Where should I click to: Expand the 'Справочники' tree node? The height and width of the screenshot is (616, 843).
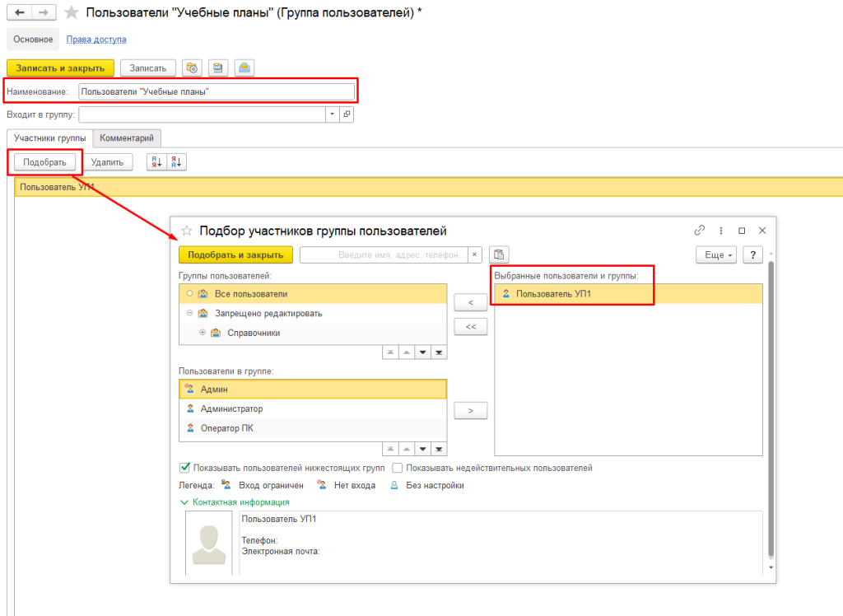[203, 333]
